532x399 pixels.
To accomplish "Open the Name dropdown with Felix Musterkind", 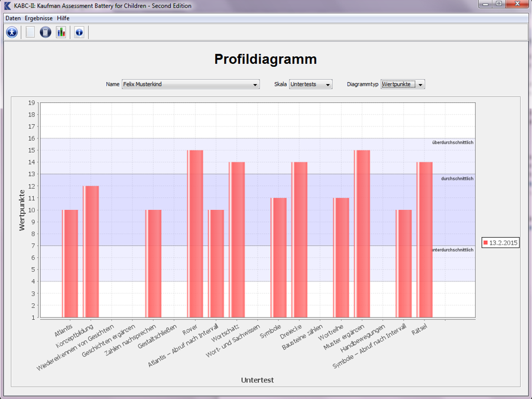I will (x=190, y=85).
